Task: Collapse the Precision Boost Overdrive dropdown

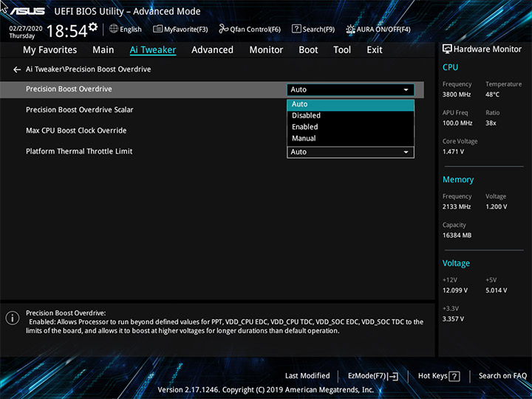Action: pos(350,89)
